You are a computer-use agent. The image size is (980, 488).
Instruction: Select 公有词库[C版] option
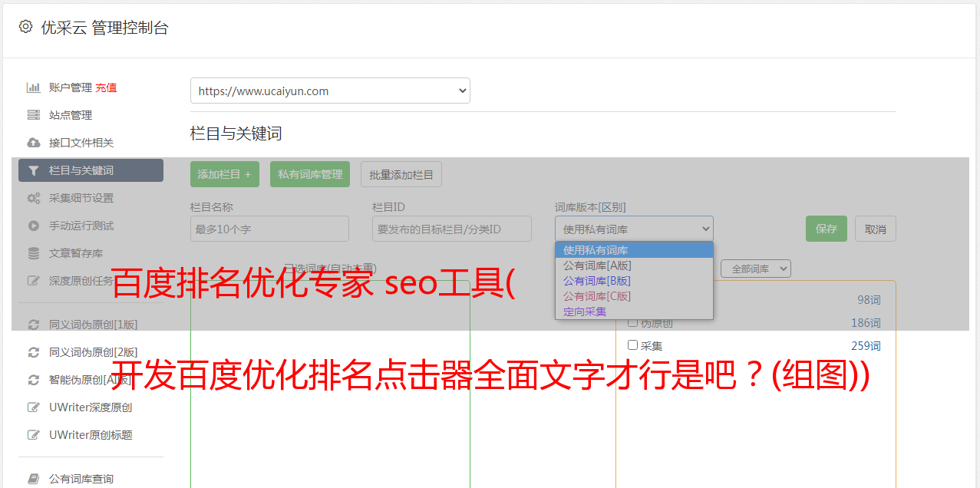pyautogui.click(x=634, y=296)
